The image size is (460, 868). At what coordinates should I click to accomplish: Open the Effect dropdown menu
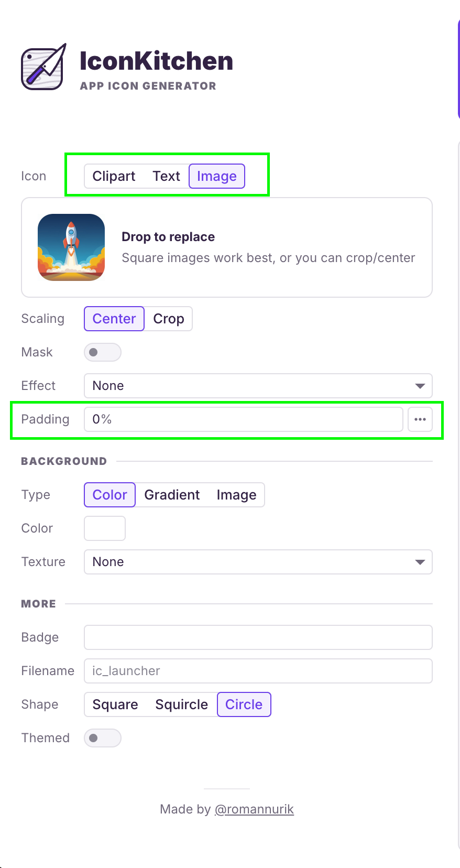coord(258,385)
